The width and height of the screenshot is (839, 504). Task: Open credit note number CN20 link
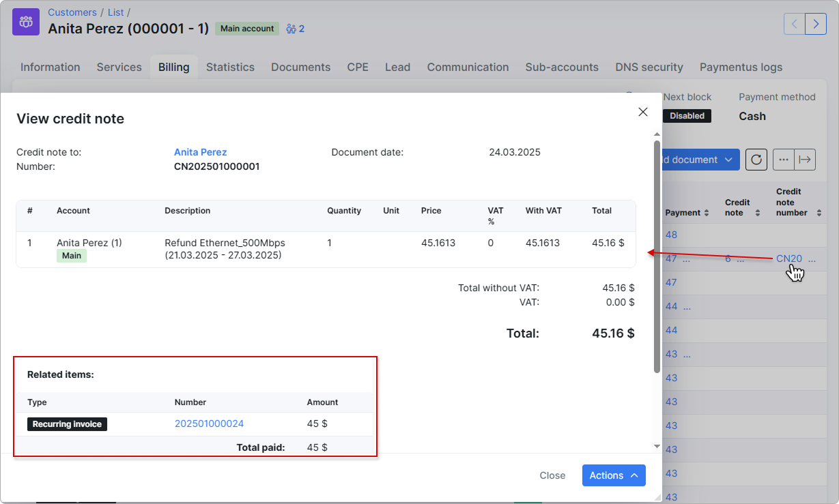pos(789,258)
